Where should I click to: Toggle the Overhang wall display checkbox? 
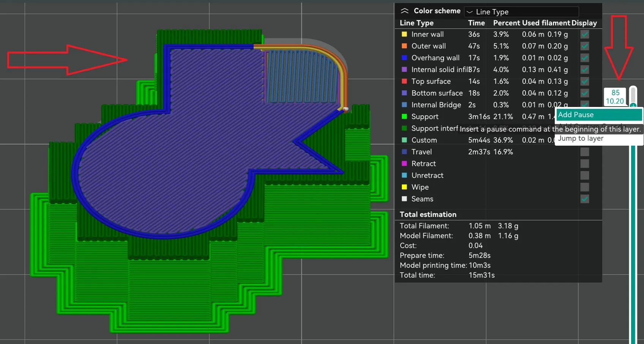[585, 58]
